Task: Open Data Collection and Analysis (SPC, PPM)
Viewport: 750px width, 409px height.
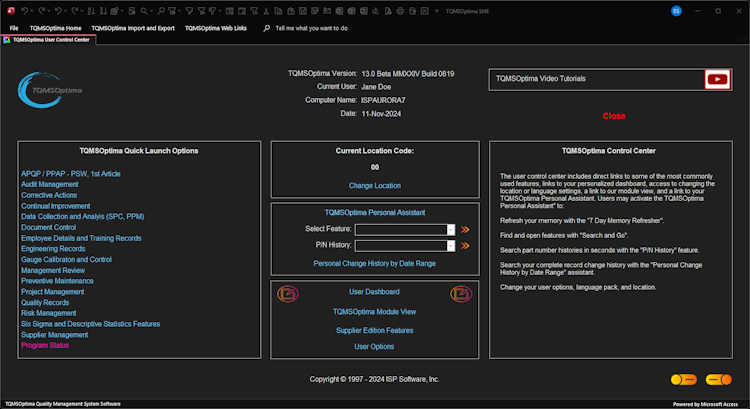Action: tap(83, 217)
